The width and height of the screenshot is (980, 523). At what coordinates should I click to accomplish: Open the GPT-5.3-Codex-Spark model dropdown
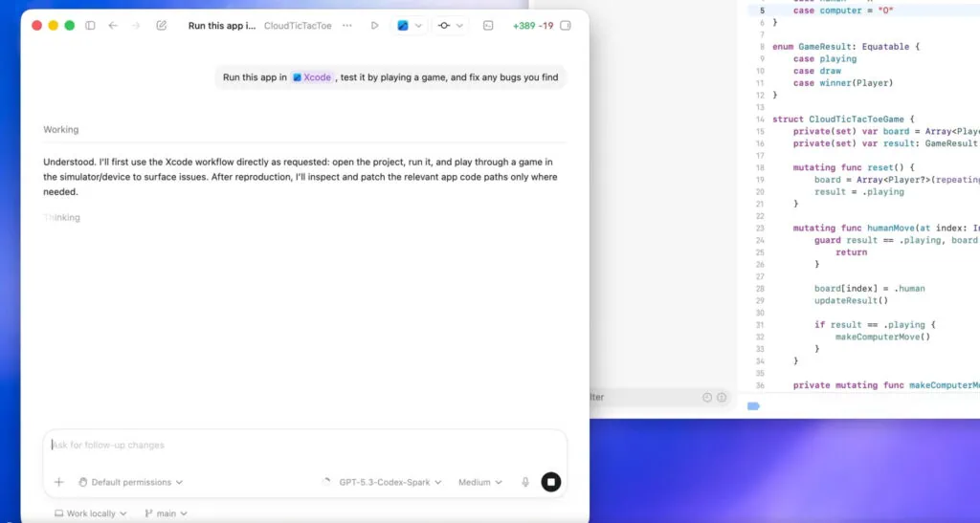click(x=390, y=482)
